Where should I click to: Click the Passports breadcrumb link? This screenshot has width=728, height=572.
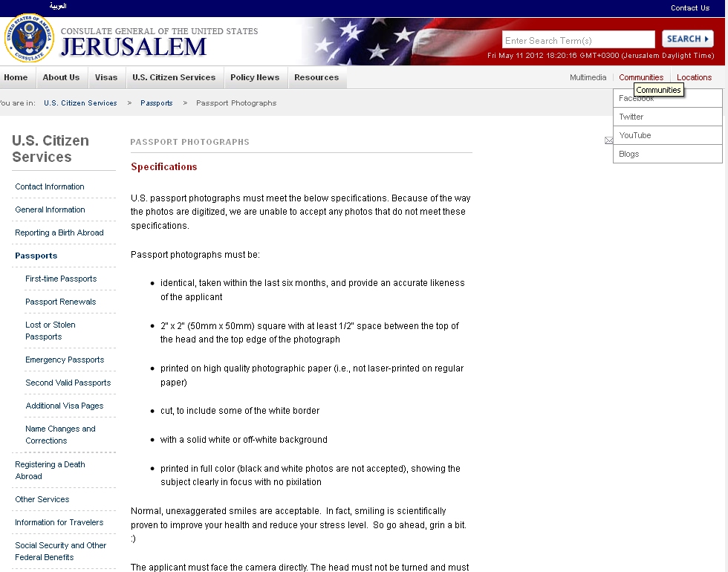[x=157, y=103]
